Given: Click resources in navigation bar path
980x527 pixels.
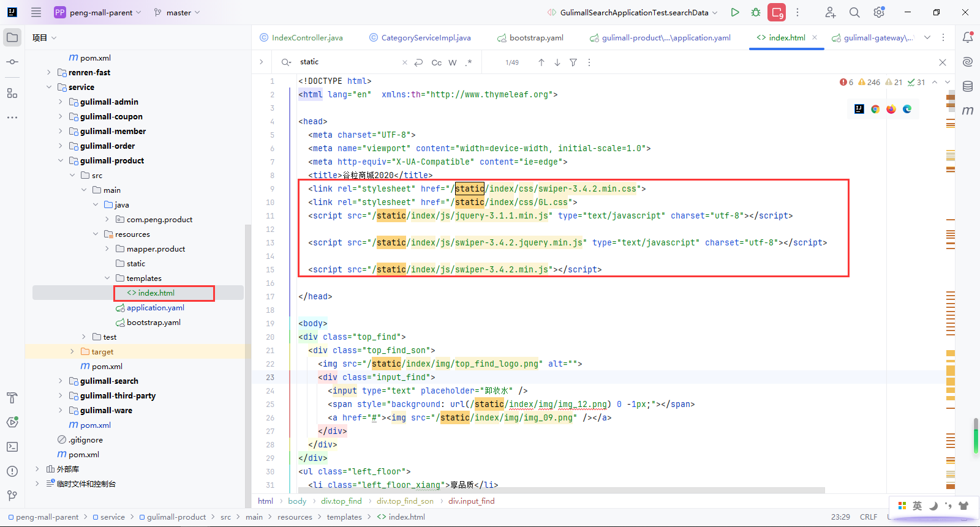Looking at the screenshot, I should (x=295, y=517).
